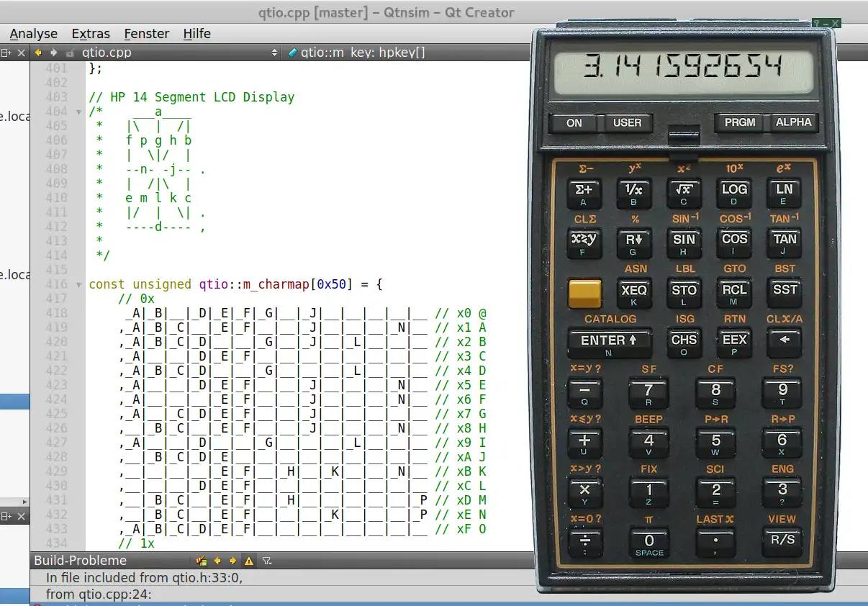Toggle calculator PRGM mode
The image size is (868, 606).
pyautogui.click(x=740, y=122)
